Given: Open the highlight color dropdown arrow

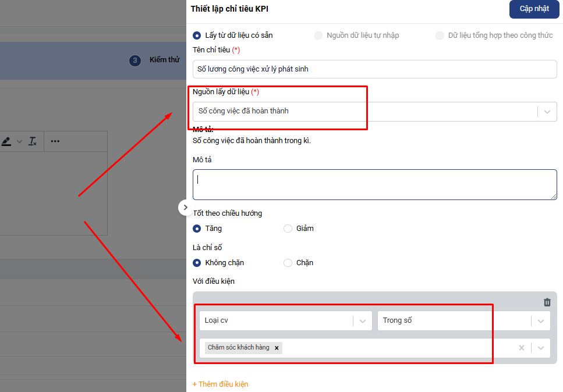Looking at the screenshot, I should point(19,141).
